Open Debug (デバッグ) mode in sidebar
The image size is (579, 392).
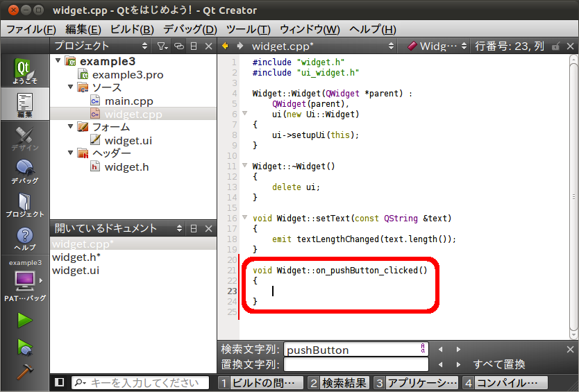pyautogui.click(x=24, y=171)
